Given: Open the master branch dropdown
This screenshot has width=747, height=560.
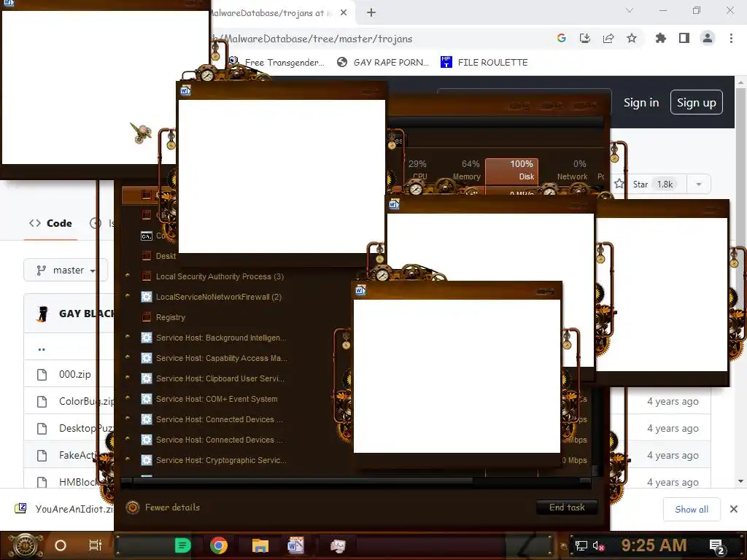Looking at the screenshot, I should [66, 271].
